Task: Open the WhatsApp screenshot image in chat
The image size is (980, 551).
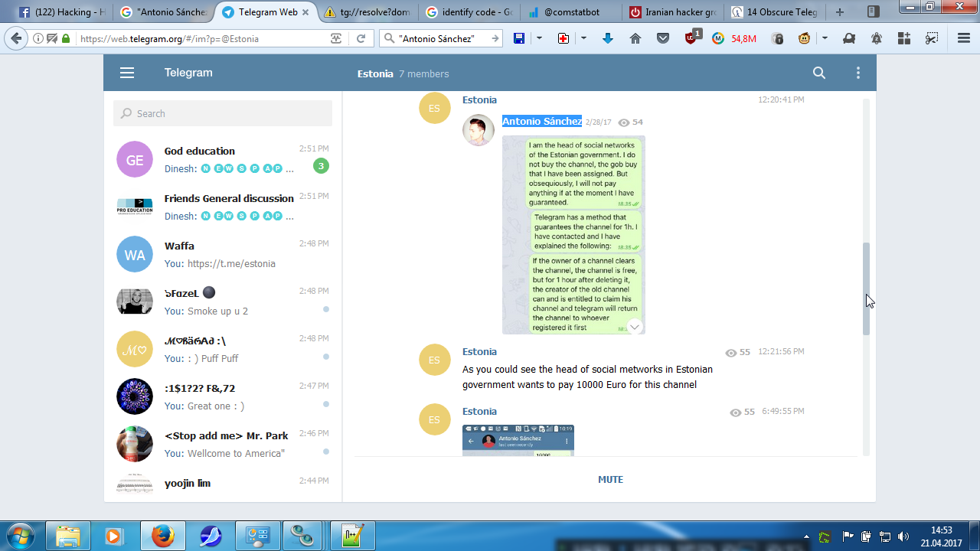Action: tap(573, 235)
